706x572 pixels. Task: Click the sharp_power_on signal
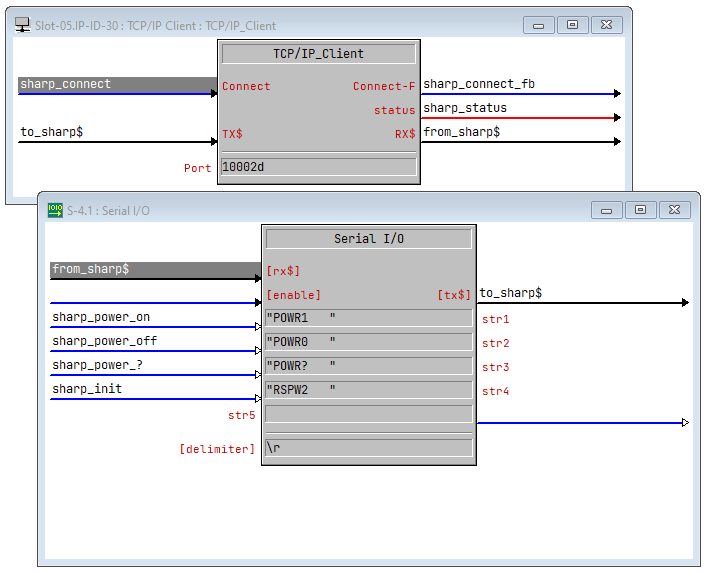click(101, 317)
